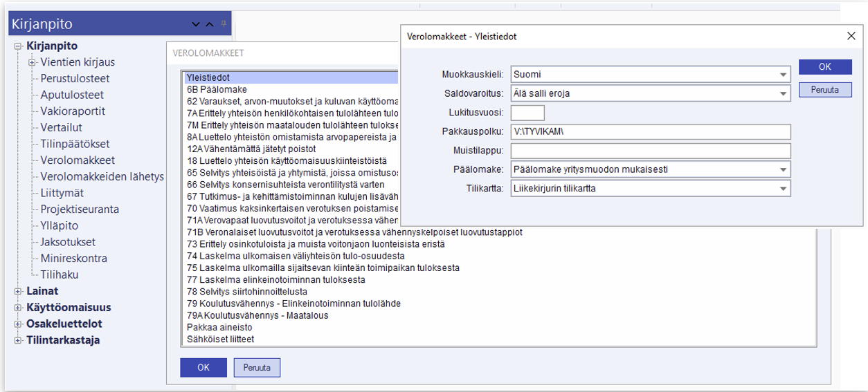Click the up chevron in Kirjanpito header
The height and width of the screenshot is (392, 868).
tap(210, 25)
